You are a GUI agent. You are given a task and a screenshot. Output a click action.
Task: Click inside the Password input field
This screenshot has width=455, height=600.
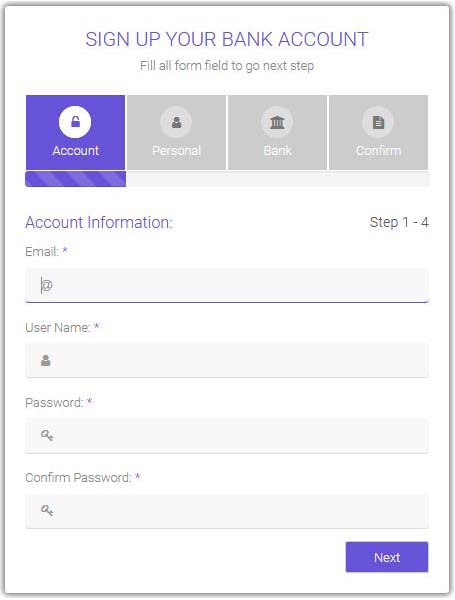pos(227,435)
